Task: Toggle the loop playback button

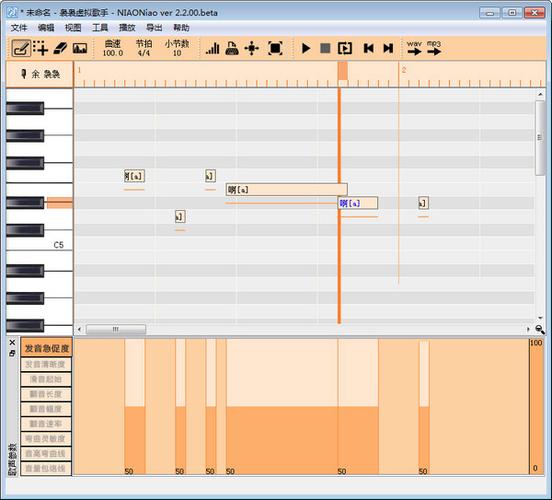Action: pyautogui.click(x=345, y=48)
